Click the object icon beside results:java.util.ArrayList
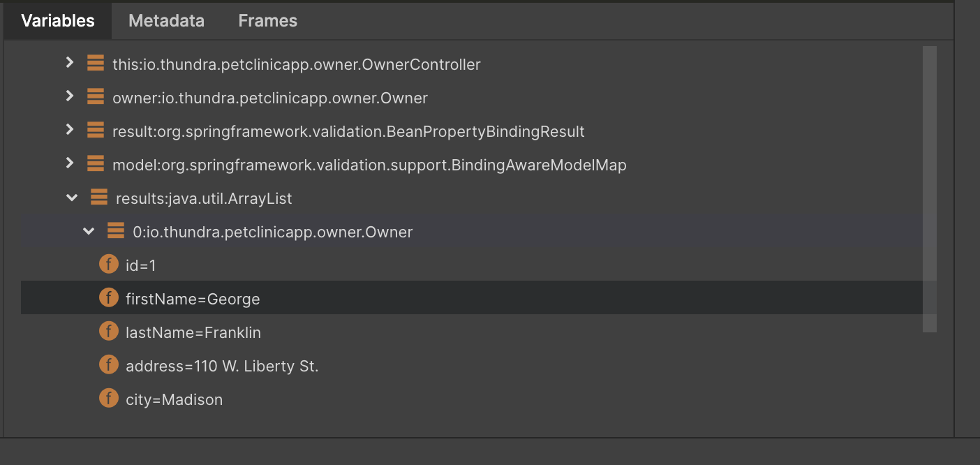 click(x=99, y=198)
